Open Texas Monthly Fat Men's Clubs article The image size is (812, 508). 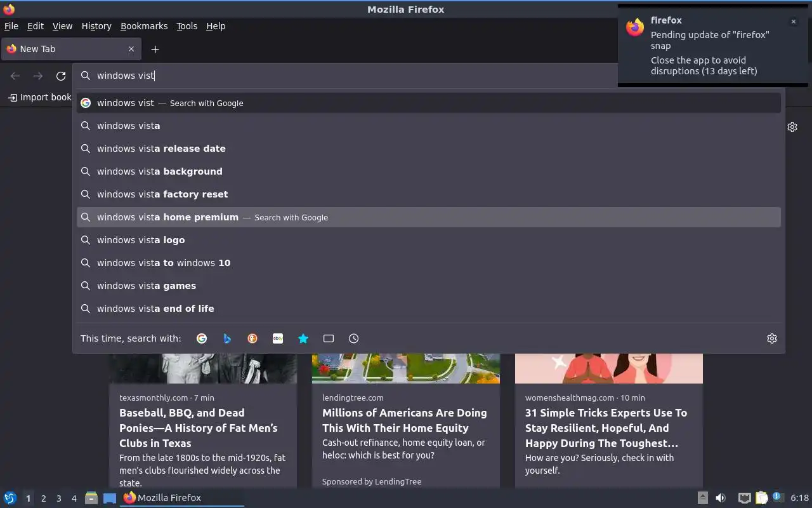tap(199, 428)
